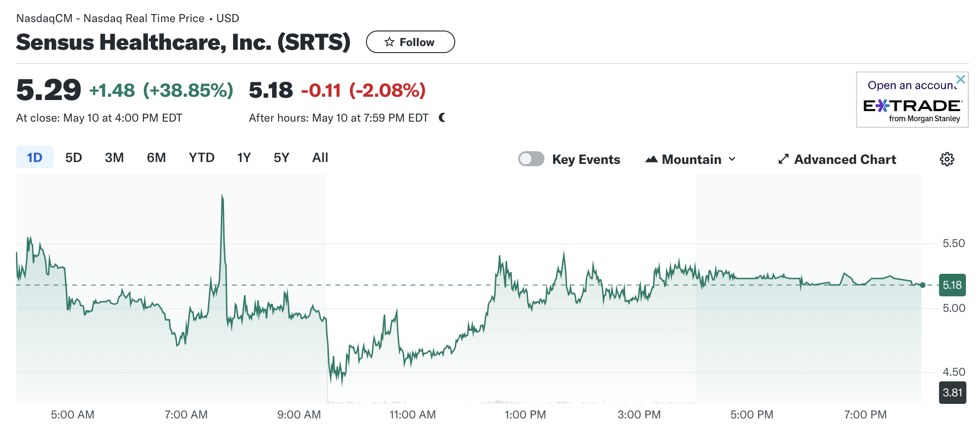The height and width of the screenshot is (433, 980).
Task: Toggle the Key Events switch
Action: pyautogui.click(x=531, y=159)
